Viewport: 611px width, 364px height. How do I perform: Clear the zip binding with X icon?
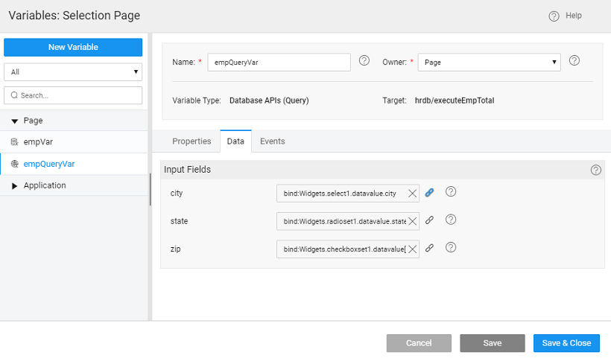point(412,249)
